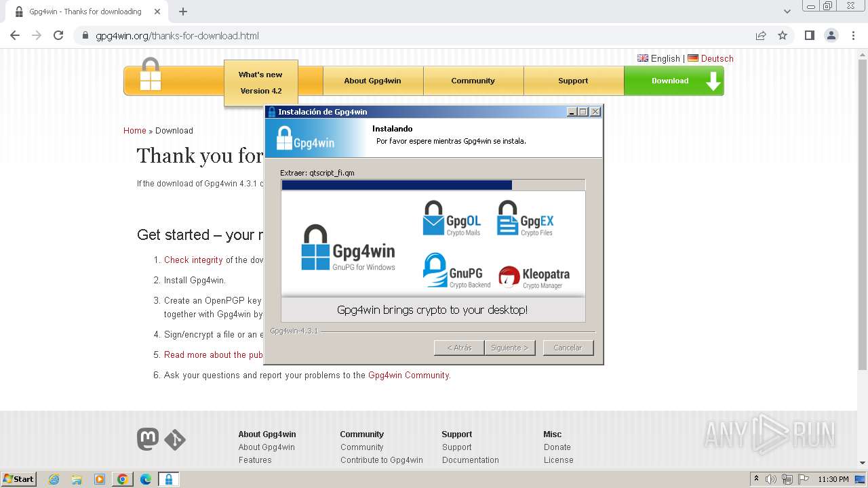This screenshot has height=488, width=868.
Task: Open the Gpg4win Community link
Action: click(408, 375)
